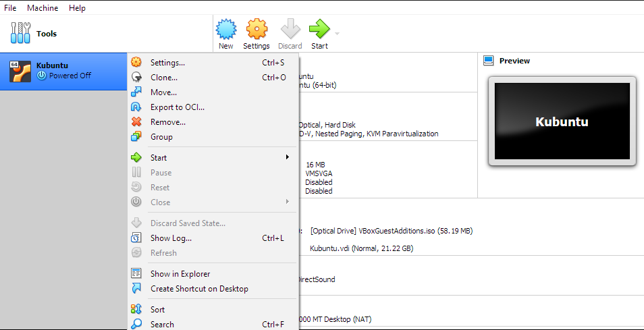Screen dimensions: 644x330
Task: Click the Show in Explorer icon
Action: pos(136,274)
